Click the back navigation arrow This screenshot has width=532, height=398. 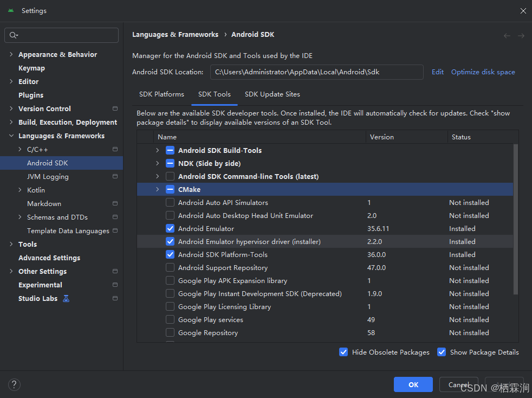point(507,36)
